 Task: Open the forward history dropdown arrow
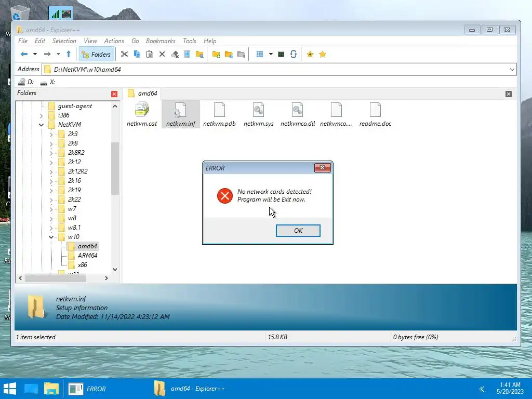58,54
